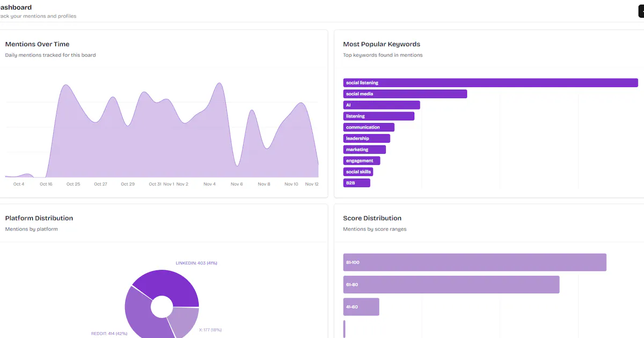Image resolution: width=644 pixels, height=338 pixels.
Task: Click the "Oct 4" axis label
Action: click(x=19, y=184)
